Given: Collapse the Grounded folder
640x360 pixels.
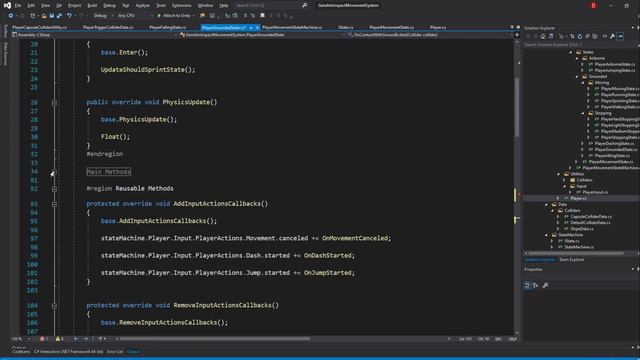Looking at the screenshot, I should (x=577, y=76).
